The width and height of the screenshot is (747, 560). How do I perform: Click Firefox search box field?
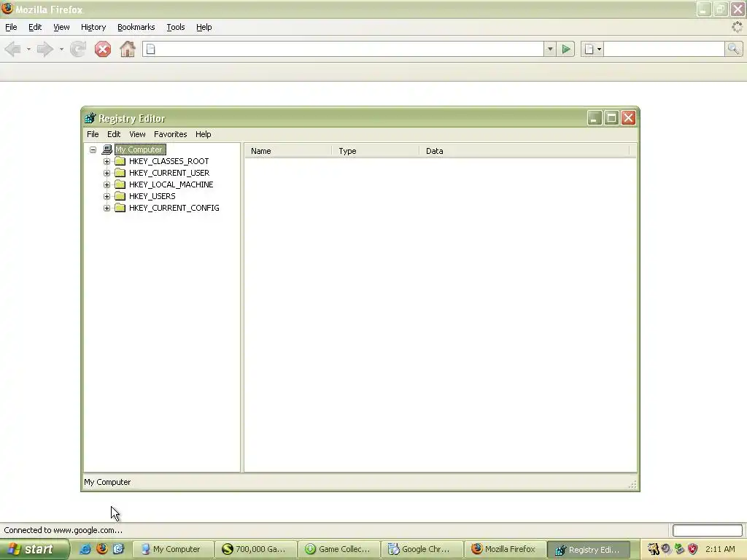click(664, 49)
